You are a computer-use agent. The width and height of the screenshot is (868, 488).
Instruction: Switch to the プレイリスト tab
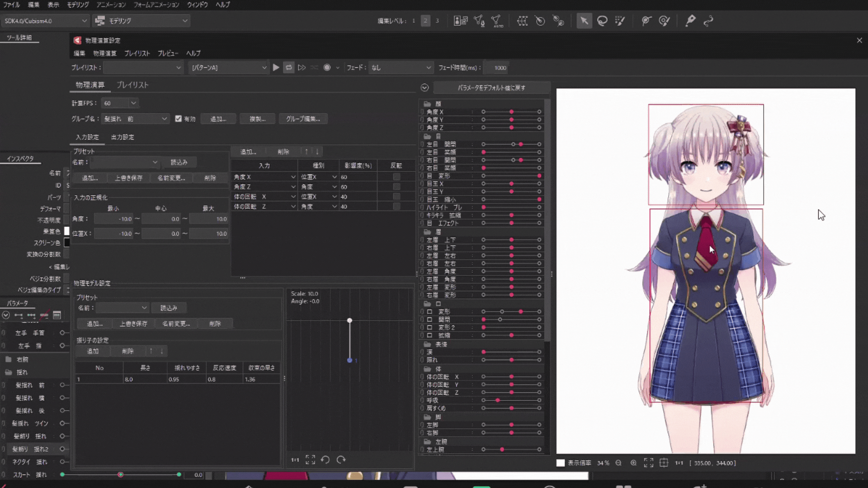[132, 85]
